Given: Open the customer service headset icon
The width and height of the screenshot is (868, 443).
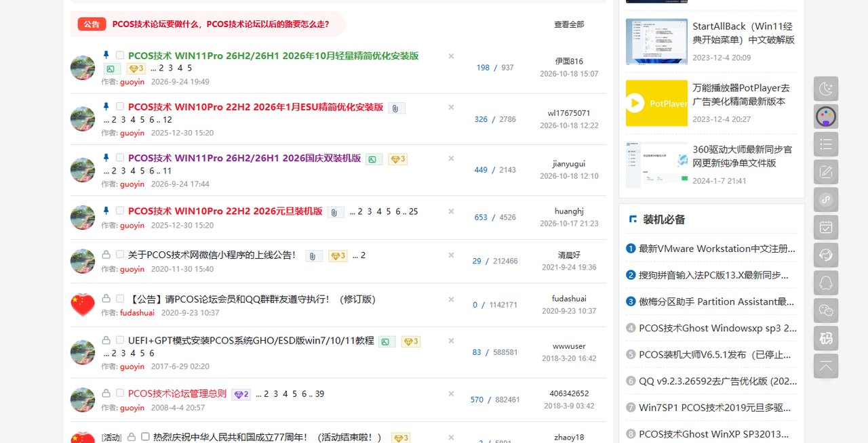Looking at the screenshot, I should point(826,255).
